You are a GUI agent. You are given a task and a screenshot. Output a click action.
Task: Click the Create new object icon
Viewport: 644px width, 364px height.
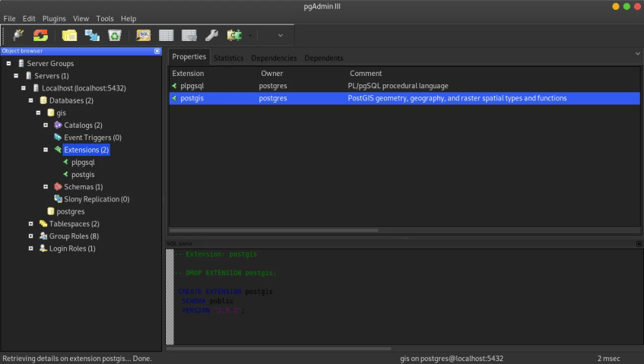(x=92, y=35)
